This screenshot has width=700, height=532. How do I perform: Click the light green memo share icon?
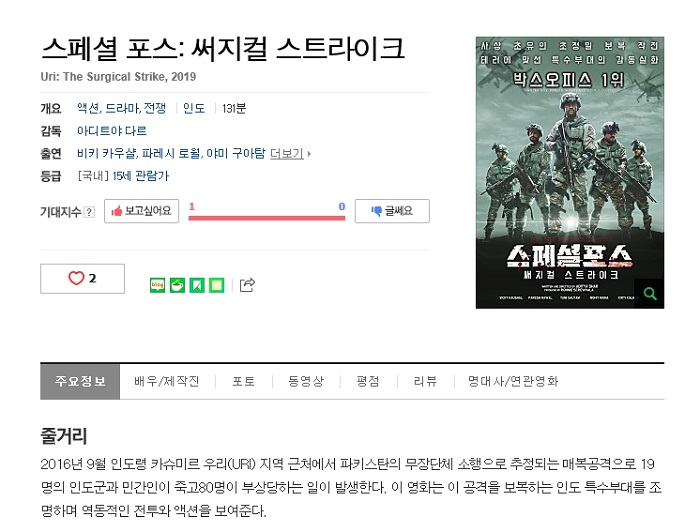click(217, 285)
